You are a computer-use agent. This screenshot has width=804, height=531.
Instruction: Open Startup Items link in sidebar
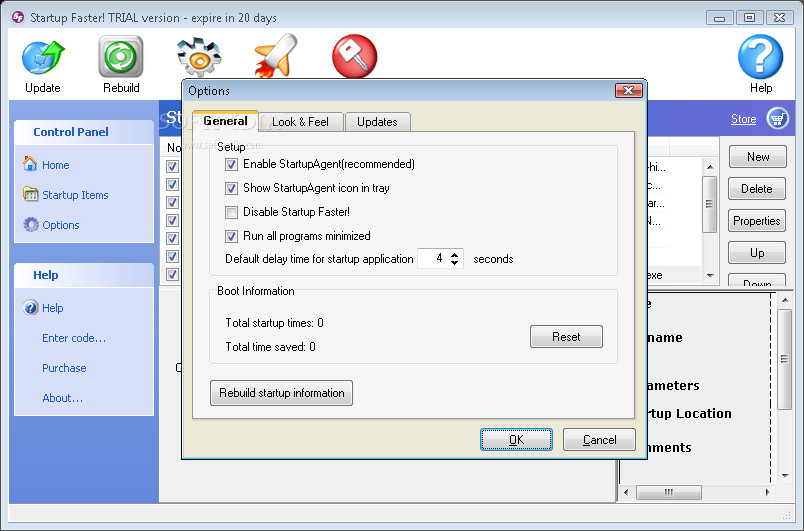pyautogui.click(x=75, y=195)
